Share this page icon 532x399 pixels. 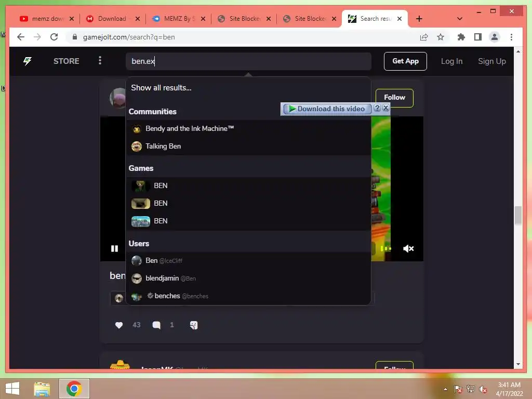[x=424, y=37]
